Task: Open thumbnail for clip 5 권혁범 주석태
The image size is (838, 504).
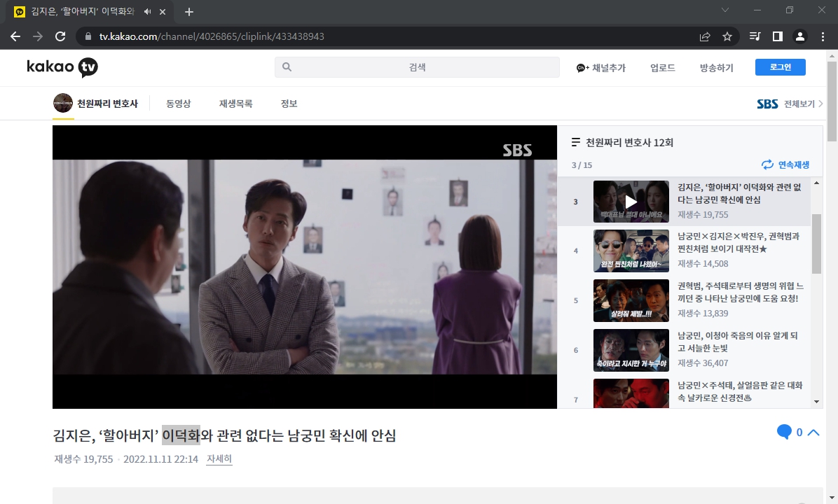Action: (x=631, y=300)
